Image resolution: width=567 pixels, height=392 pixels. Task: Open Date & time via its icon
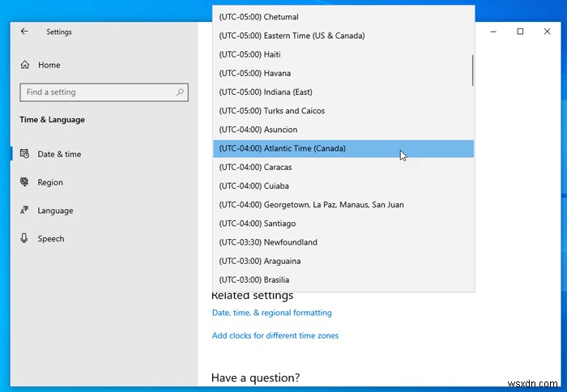24,154
